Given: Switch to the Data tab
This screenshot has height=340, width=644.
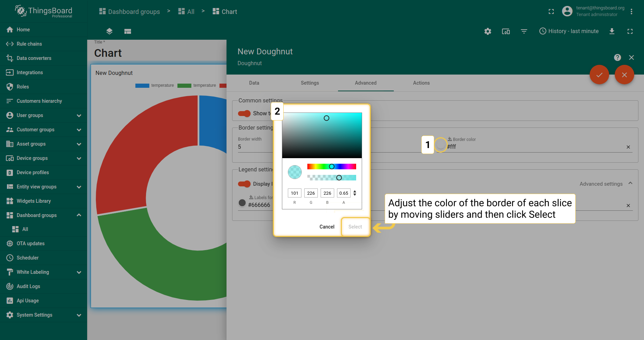Looking at the screenshot, I should point(254,83).
